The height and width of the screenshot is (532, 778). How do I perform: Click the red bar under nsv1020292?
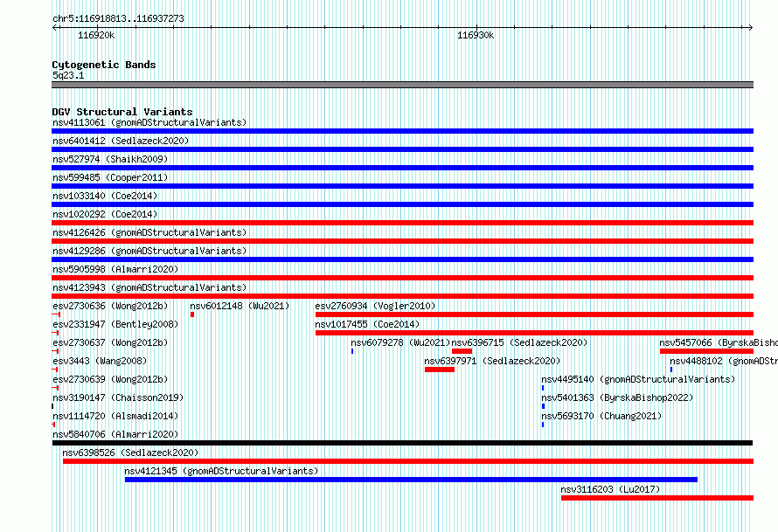click(x=402, y=223)
